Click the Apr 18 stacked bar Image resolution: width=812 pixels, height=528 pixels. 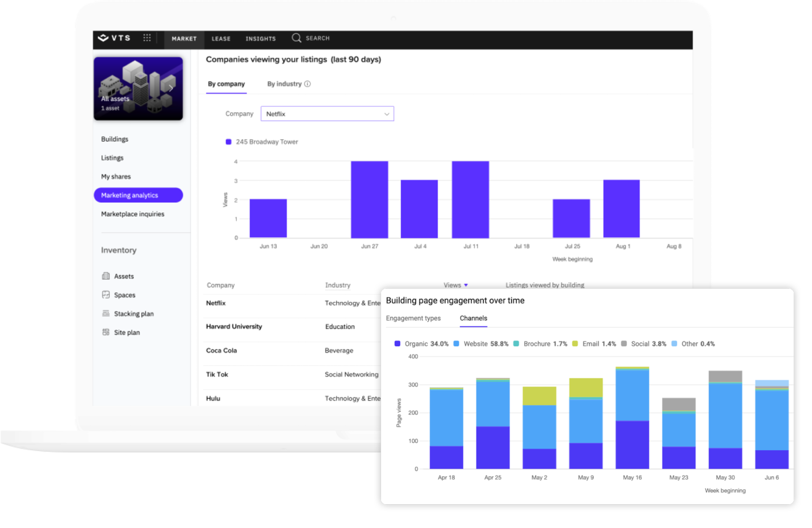[446, 428]
